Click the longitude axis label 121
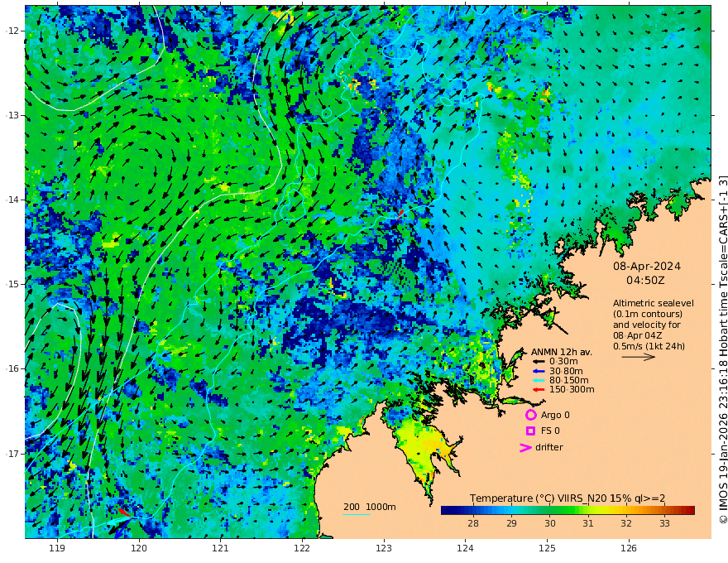Viewport: 728px width, 563px height. [221, 548]
